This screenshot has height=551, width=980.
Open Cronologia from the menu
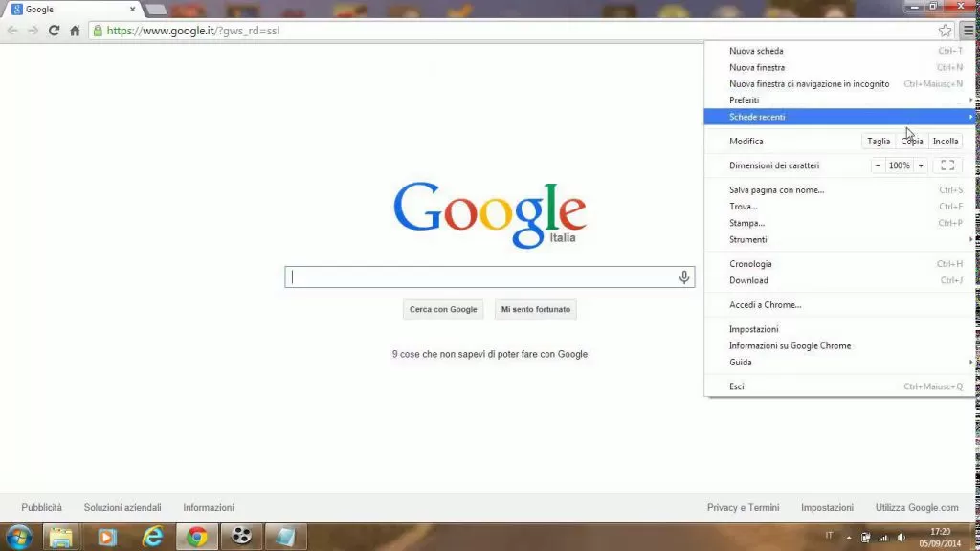pos(838,264)
